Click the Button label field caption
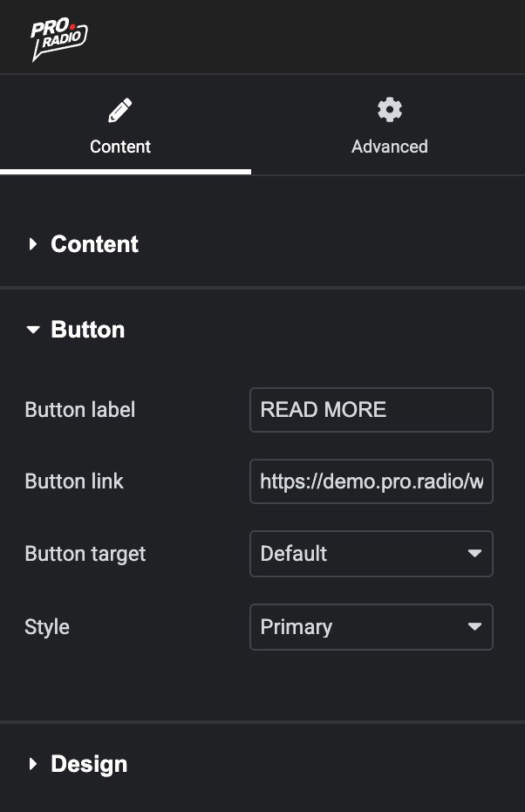The image size is (525, 812). pos(80,410)
